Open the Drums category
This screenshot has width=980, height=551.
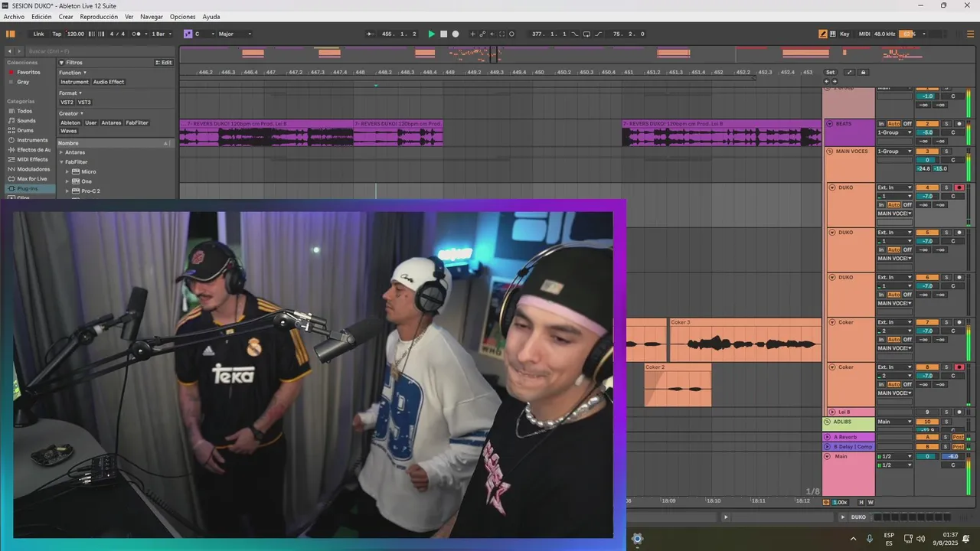pos(25,130)
